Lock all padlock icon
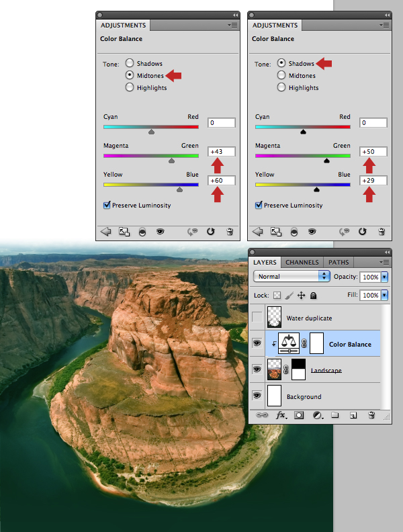The image size is (403, 532). [314, 296]
